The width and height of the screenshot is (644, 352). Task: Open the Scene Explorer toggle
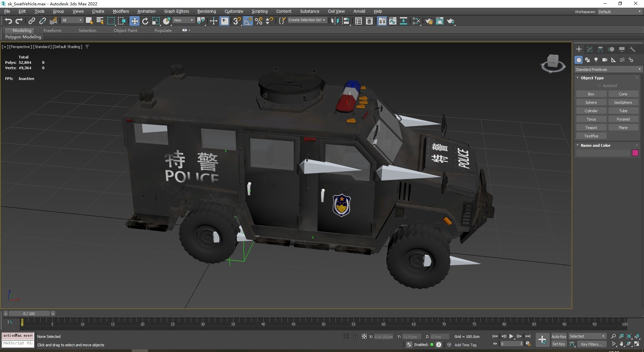coord(359,21)
